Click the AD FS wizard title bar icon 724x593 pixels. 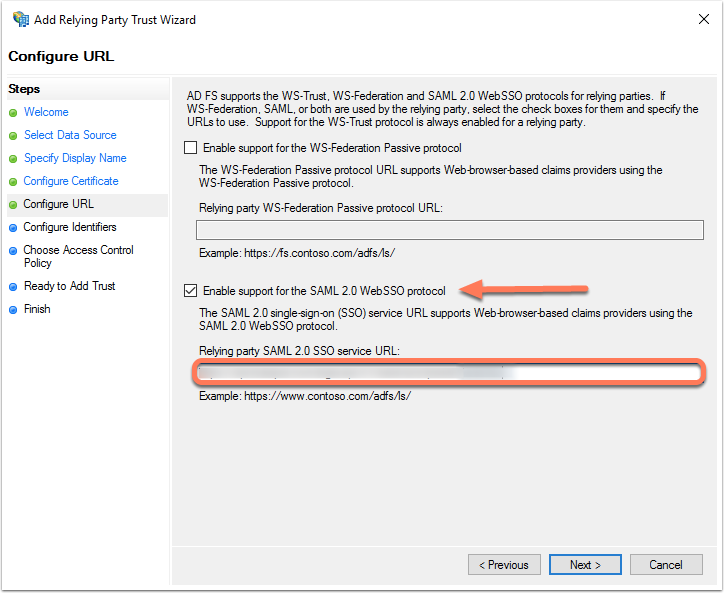[x=20, y=19]
